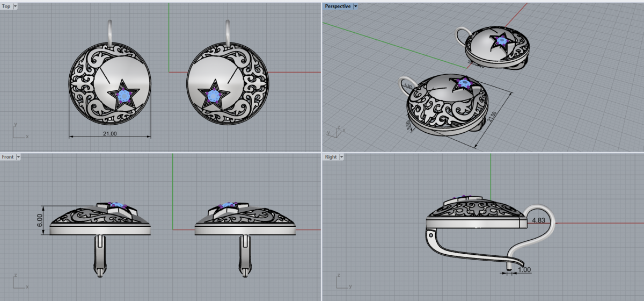
Task: Click the axis icon in Right viewport
Action: [340, 280]
